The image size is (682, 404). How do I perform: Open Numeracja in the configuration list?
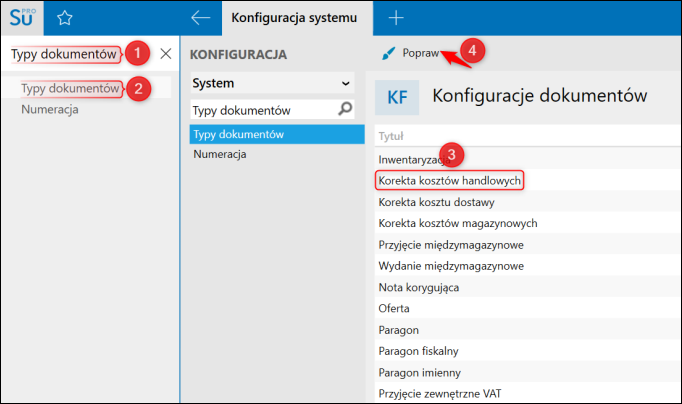(x=219, y=154)
